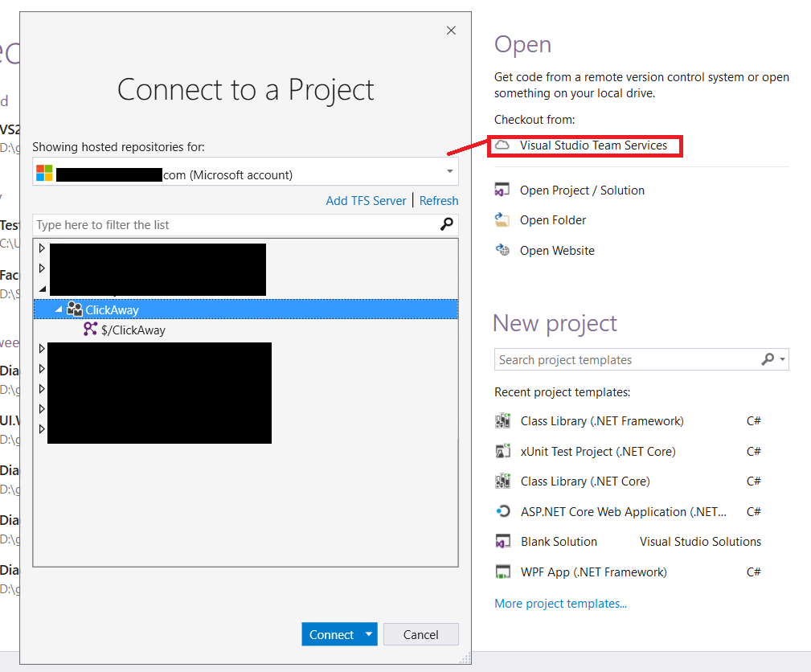Click Add TFS Server link
The width and height of the screenshot is (811, 672).
tap(366, 201)
